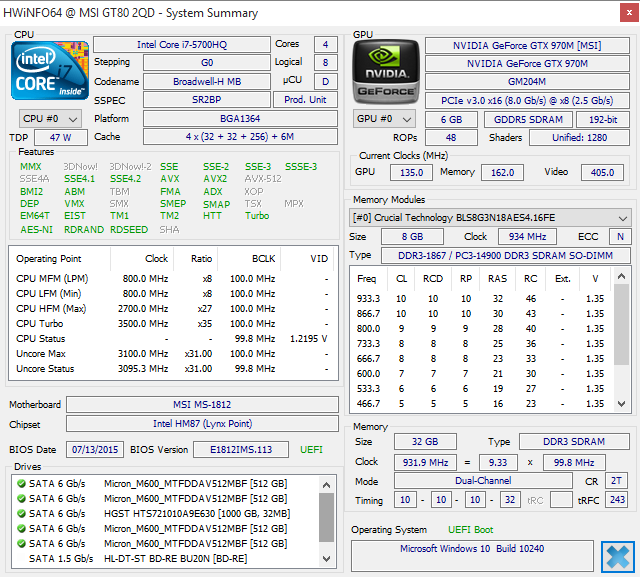Select the CPU HFM (Max) row
Screen dimensions: 640x577
pos(173,308)
